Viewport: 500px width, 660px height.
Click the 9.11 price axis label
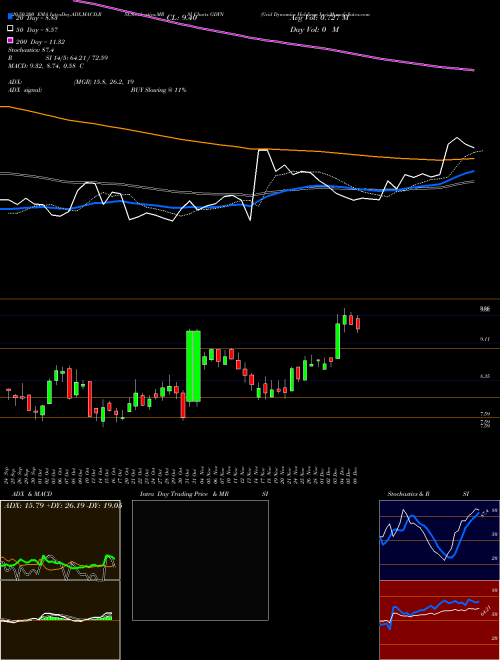485,339
